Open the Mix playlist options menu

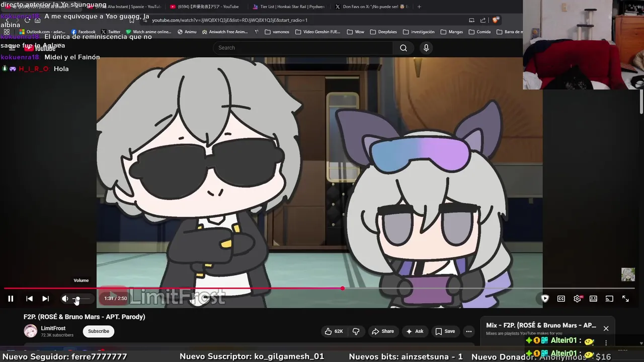coord(606,342)
